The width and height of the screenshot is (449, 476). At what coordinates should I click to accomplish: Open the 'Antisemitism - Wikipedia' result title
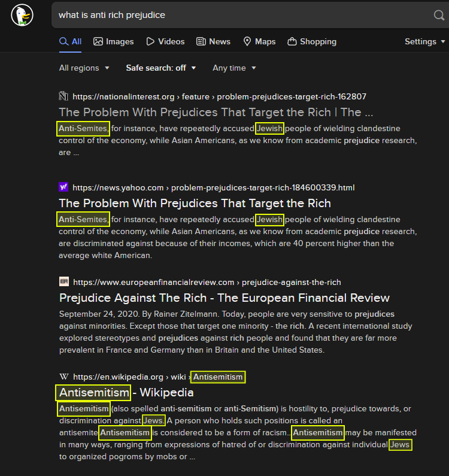coord(126,393)
